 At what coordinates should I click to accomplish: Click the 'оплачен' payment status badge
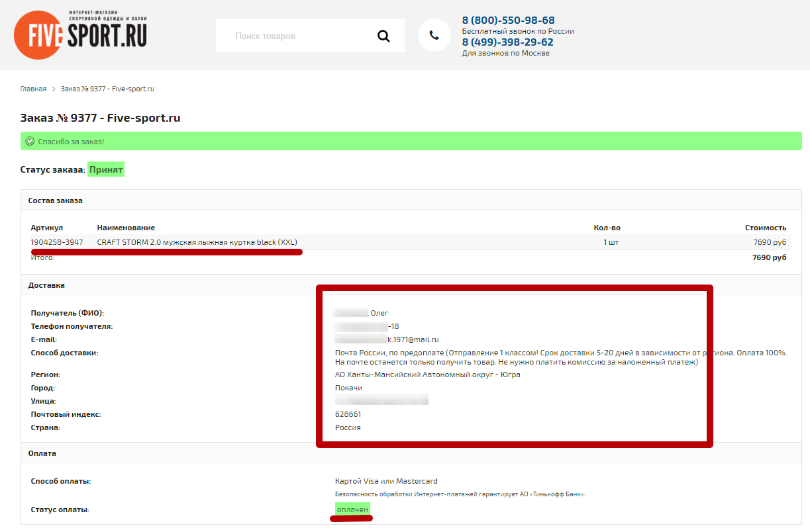[x=352, y=510]
